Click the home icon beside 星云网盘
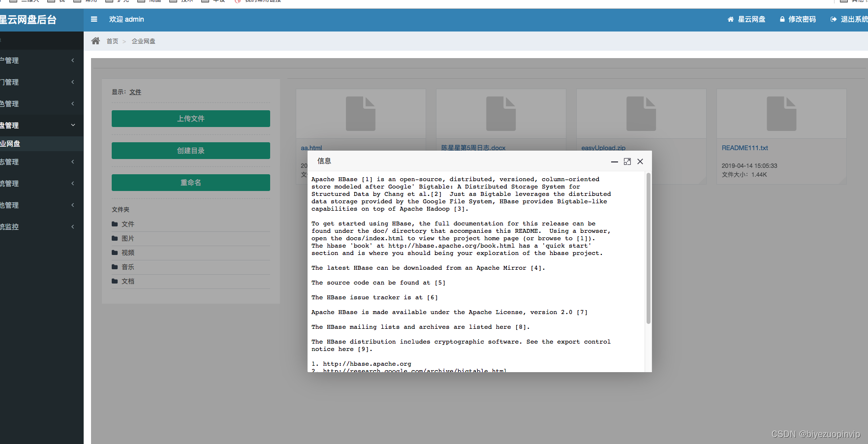The image size is (868, 444). click(731, 19)
